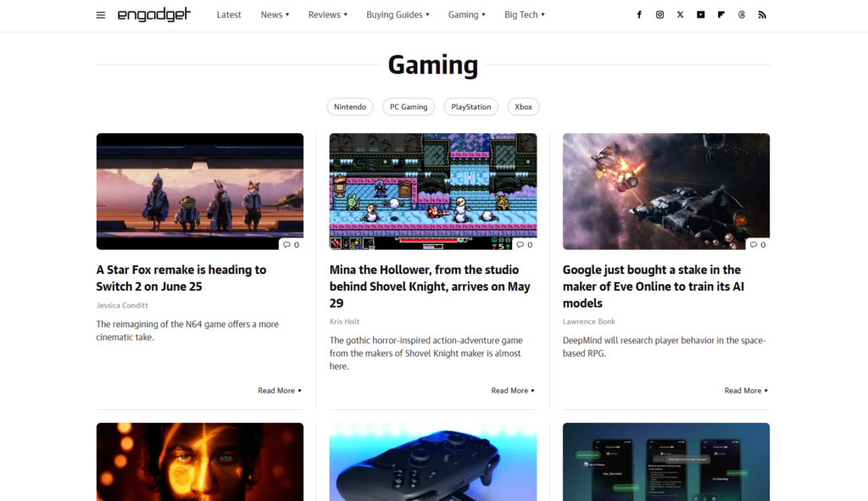Screen dimensions: 868x501
Task: Open the Star Fox remake article thumbnail
Action: 200,191
